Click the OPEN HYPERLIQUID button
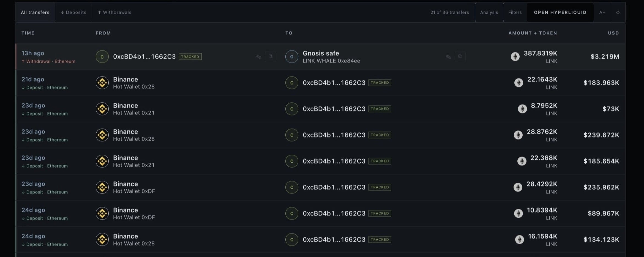This screenshot has width=644, height=257. click(x=560, y=12)
